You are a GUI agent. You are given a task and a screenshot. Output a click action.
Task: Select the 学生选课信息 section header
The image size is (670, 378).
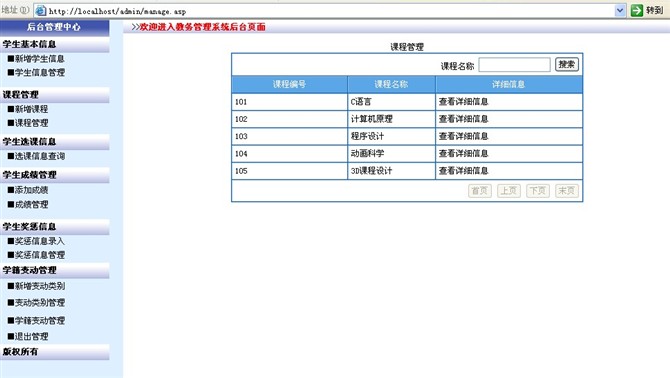coord(55,142)
